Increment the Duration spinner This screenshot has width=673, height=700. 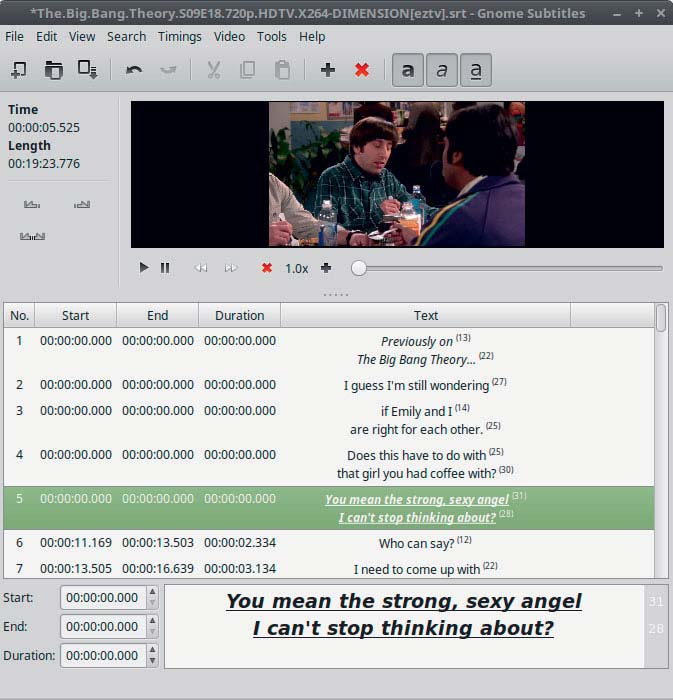pos(153,650)
